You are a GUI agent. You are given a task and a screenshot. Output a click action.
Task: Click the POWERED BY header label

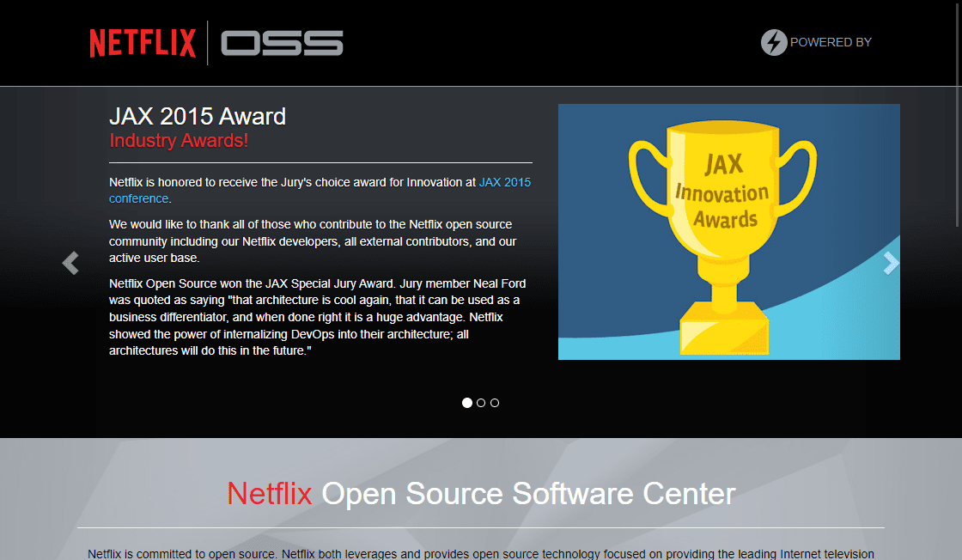[x=831, y=42]
